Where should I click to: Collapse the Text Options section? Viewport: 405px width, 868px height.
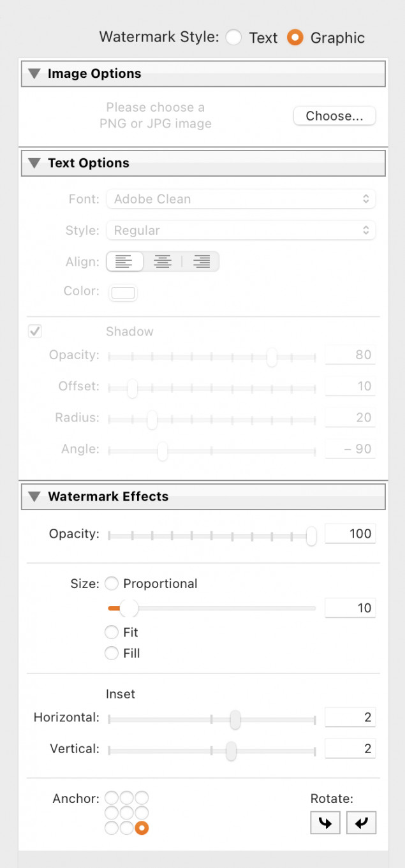click(x=34, y=163)
